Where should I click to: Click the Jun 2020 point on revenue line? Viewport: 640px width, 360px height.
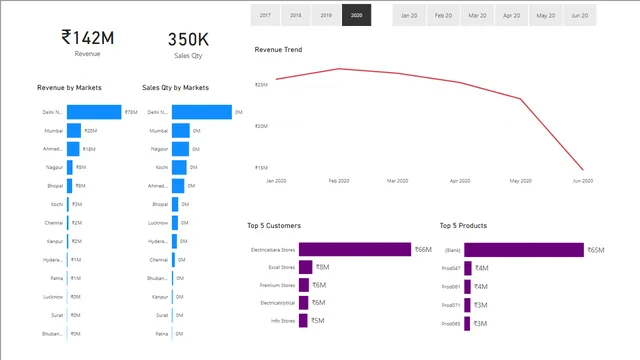coord(582,169)
